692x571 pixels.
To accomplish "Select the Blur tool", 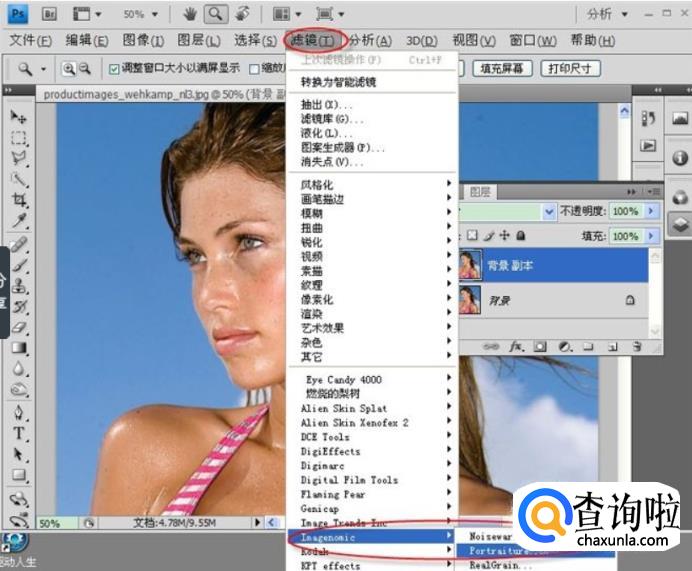I will (x=19, y=368).
